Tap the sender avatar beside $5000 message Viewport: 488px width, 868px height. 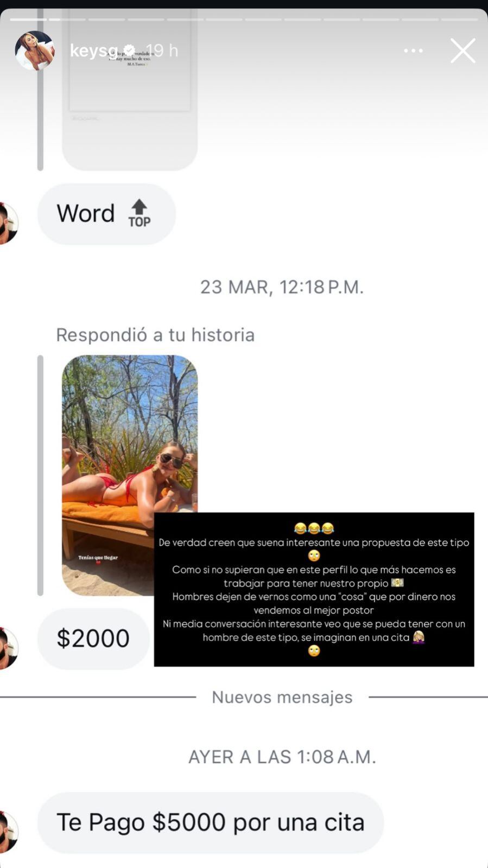[8, 832]
